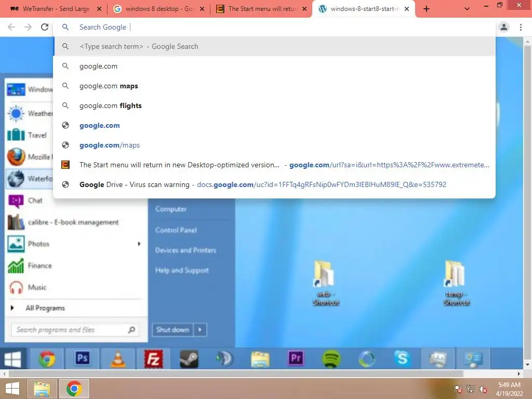Click the Music headphones icon
532x399 pixels.
(16, 287)
